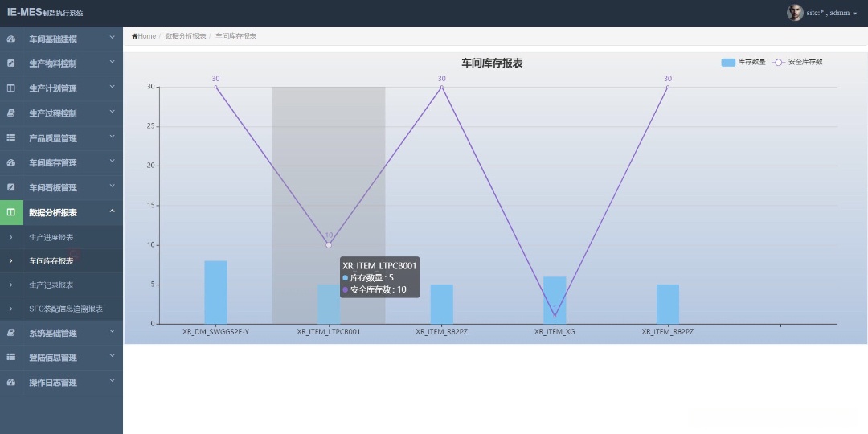This screenshot has width=868, height=434.
Task: Click the 登陆信息管理 list icon
Action: point(11,358)
